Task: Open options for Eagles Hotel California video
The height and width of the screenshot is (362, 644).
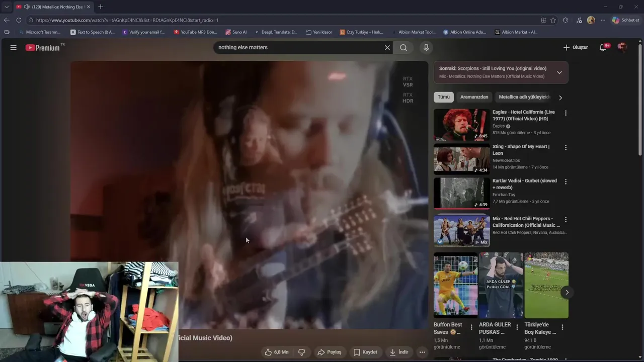Action: click(x=566, y=113)
